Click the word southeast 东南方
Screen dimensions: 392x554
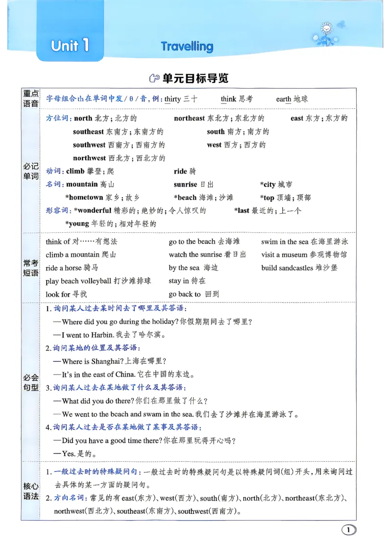tap(118, 131)
